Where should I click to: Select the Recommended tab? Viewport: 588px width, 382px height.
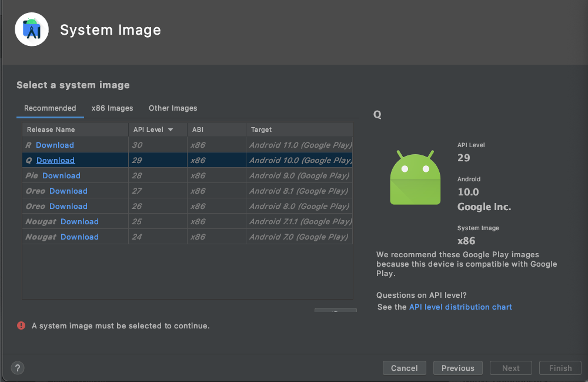pos(50,108)
